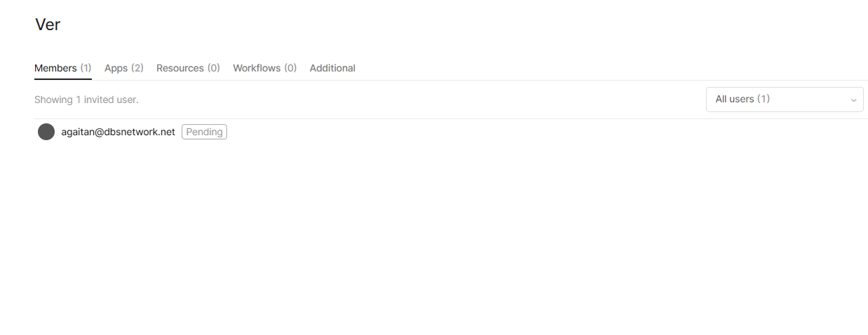Select the Additional tab
Viewport: 868px width, 335px height.
coord(332,68)
